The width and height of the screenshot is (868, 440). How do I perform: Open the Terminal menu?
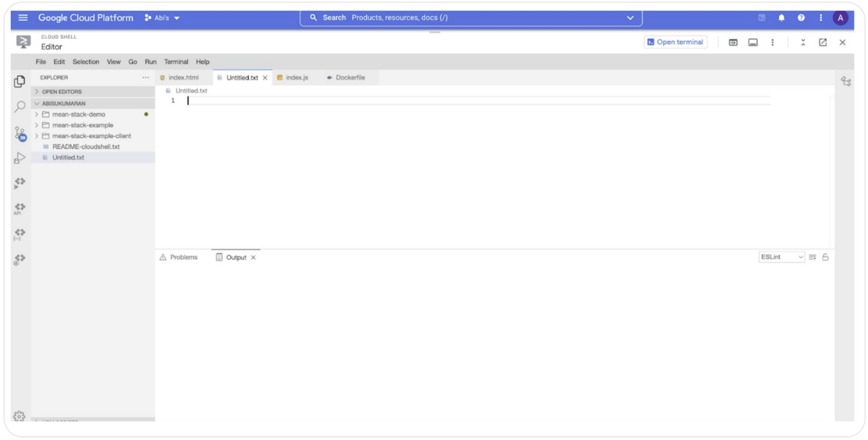pos(176,62)
